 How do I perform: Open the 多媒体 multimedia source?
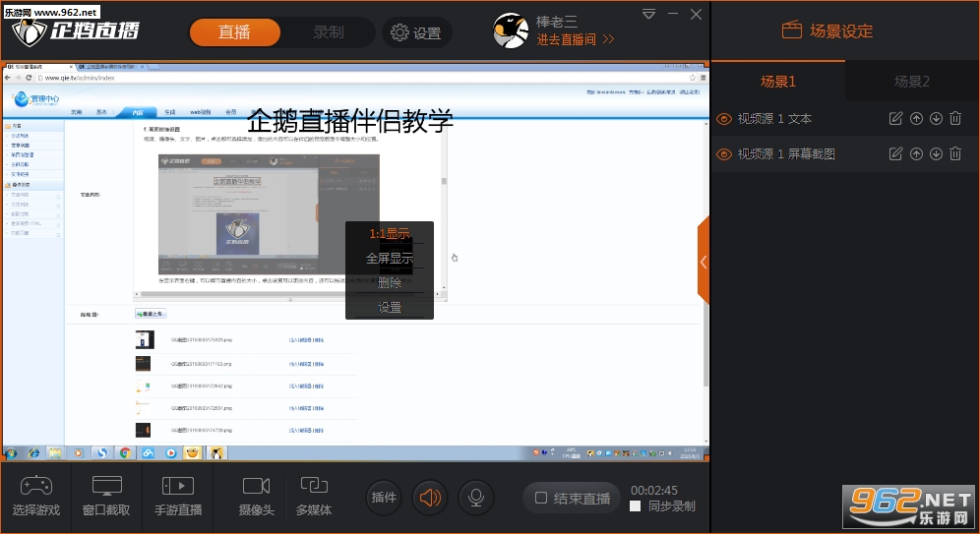(314, 498)
